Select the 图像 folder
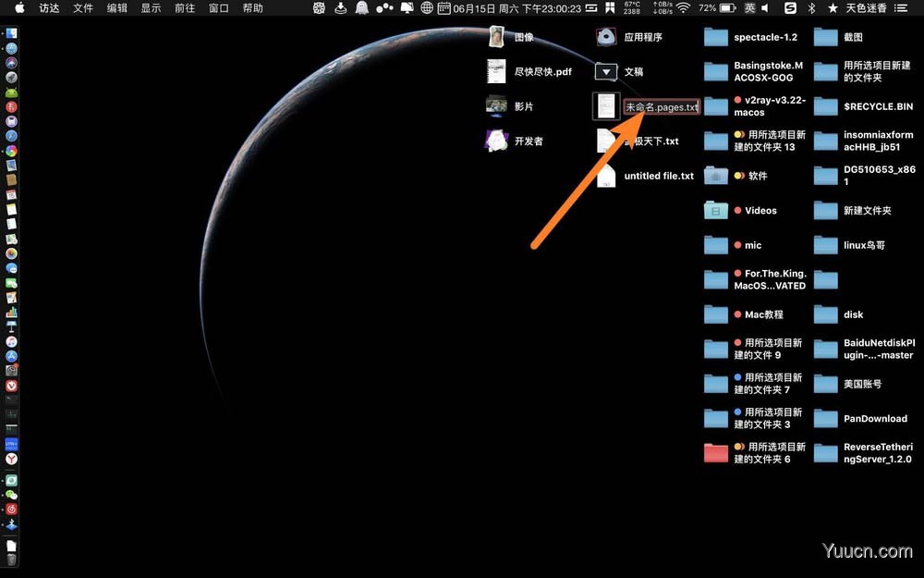The width and height of the screenshot is (924, 578). [496, 37]
